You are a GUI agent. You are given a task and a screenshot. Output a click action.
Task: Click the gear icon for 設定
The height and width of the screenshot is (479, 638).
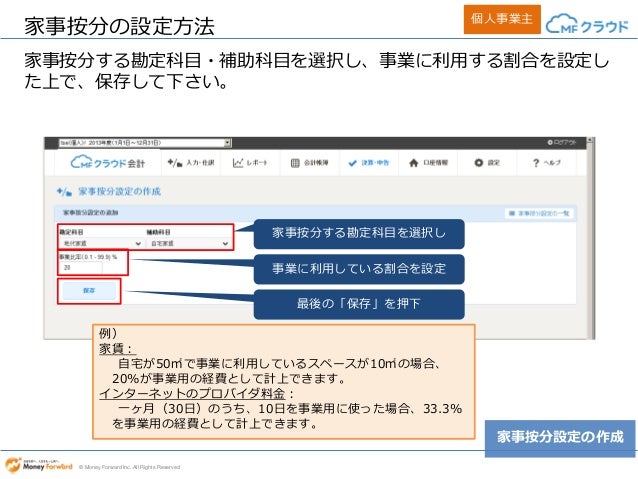point(478,163)
